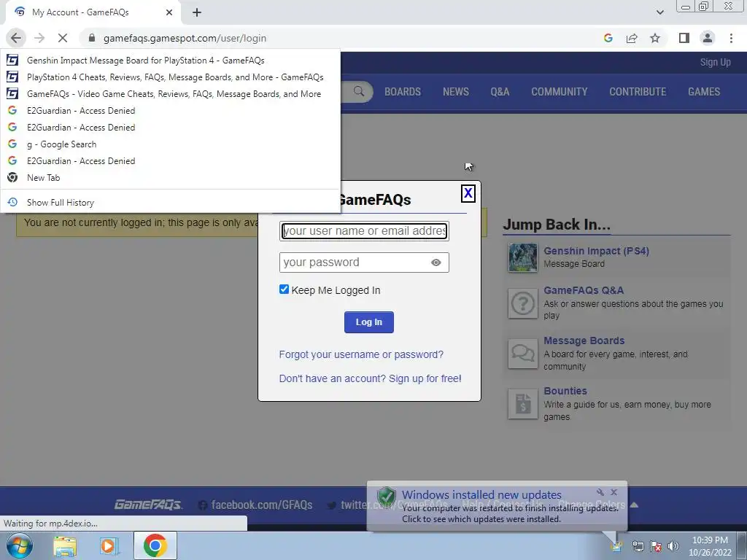
Task: Bookmark this page with star icon
Action: [x=655, y=38]
